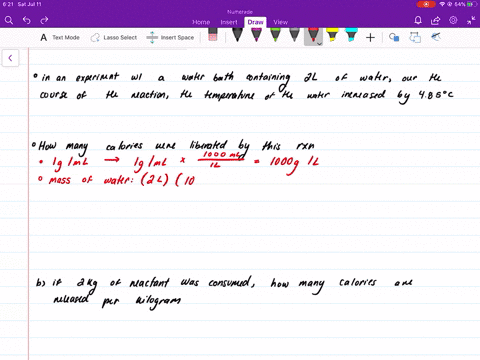Activate Text Mode
This screenshot has width=480, height=360.
(x=60, y=37)
